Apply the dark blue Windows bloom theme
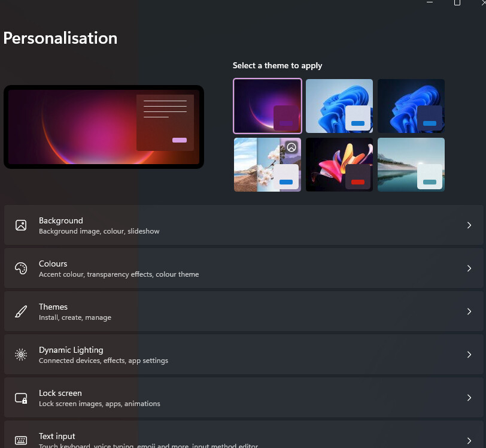The width and height of the screenshot is (486, 448). (x=411, y=105)
